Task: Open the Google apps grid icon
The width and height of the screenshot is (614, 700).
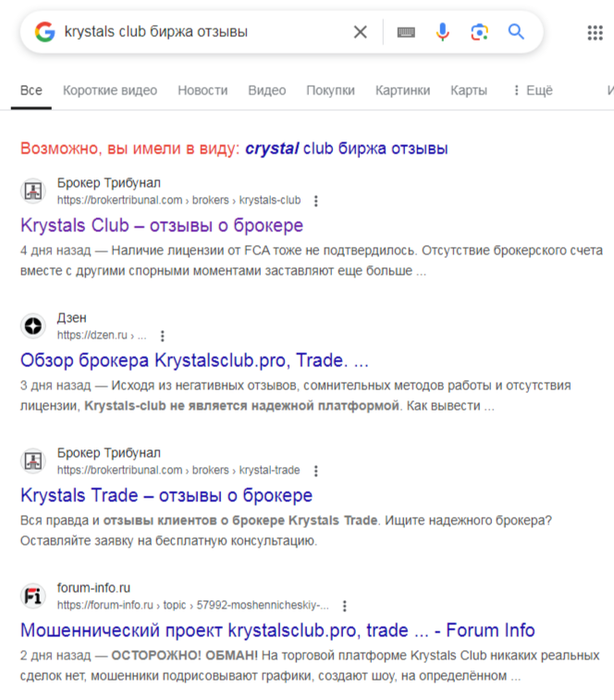Action: 596,32
